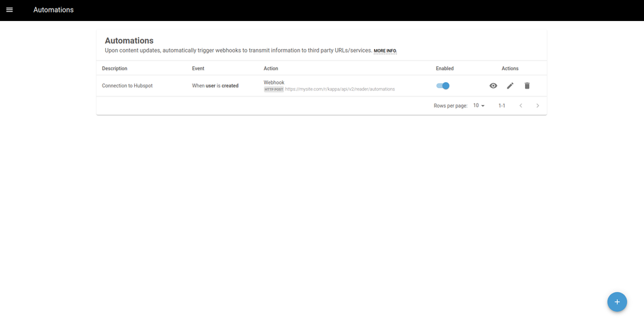Click the 1-1 pagination range text
The image size is (644, 319).
(502, 106)
